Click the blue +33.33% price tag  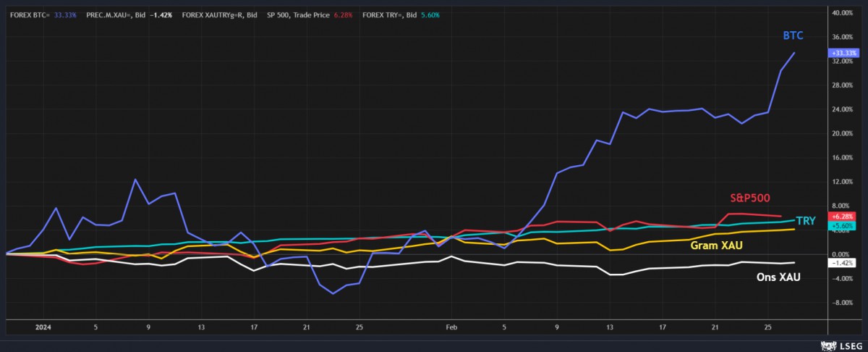844,53
